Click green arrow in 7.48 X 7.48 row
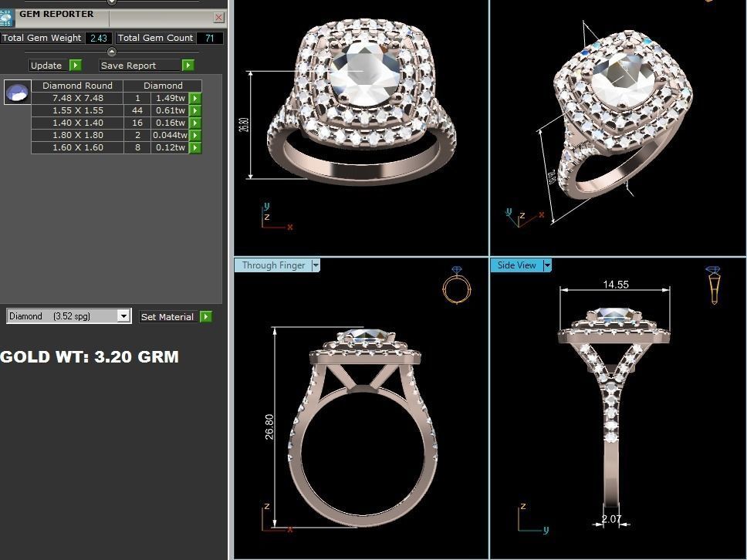 (x=195, y=98)
